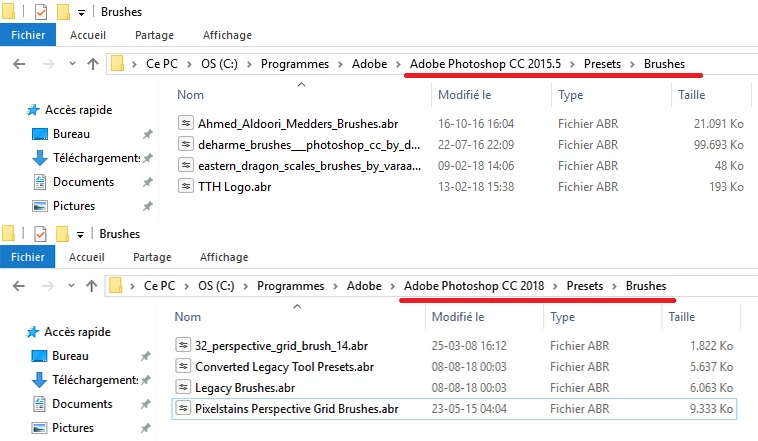Sort by 'Type' column in CC 2018 window
This screenshot has width=758, height=441.
pyautogui.click(x=562, y=317)
